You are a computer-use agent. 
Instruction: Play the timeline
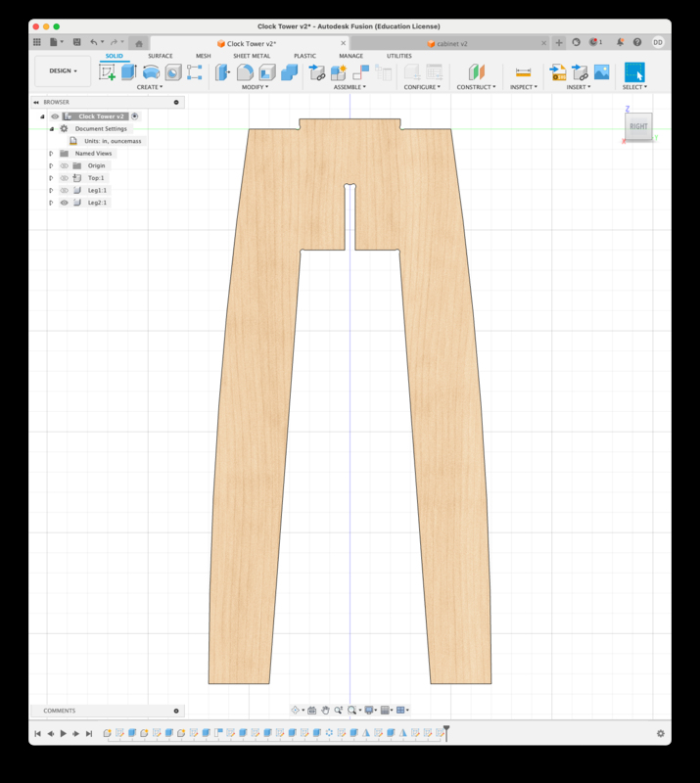(64, 733)
